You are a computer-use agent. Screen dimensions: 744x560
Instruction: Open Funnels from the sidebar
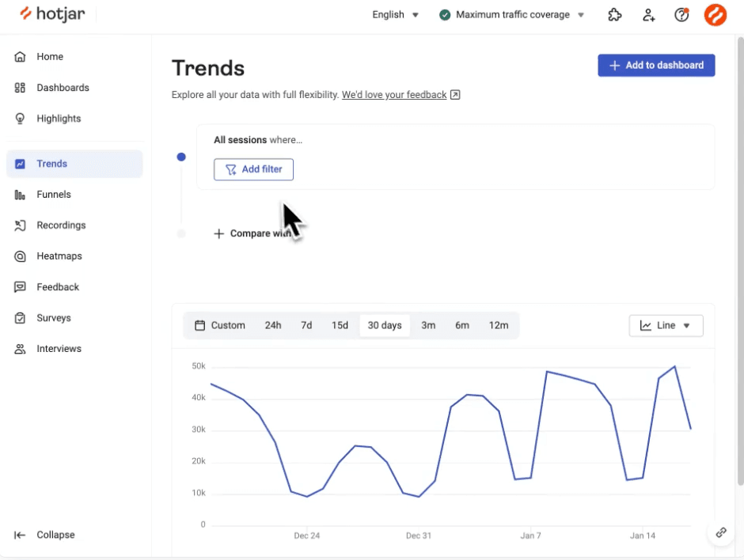point(53,195)
